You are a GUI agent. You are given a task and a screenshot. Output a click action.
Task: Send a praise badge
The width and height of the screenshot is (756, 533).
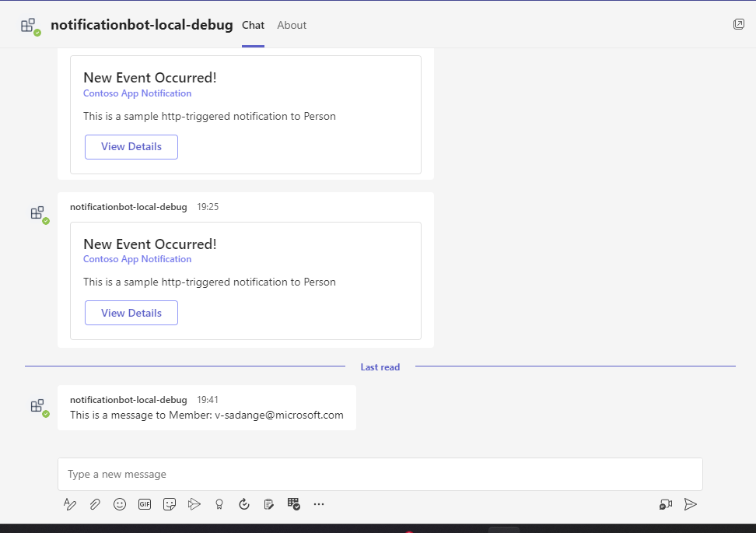coord(219,503)
